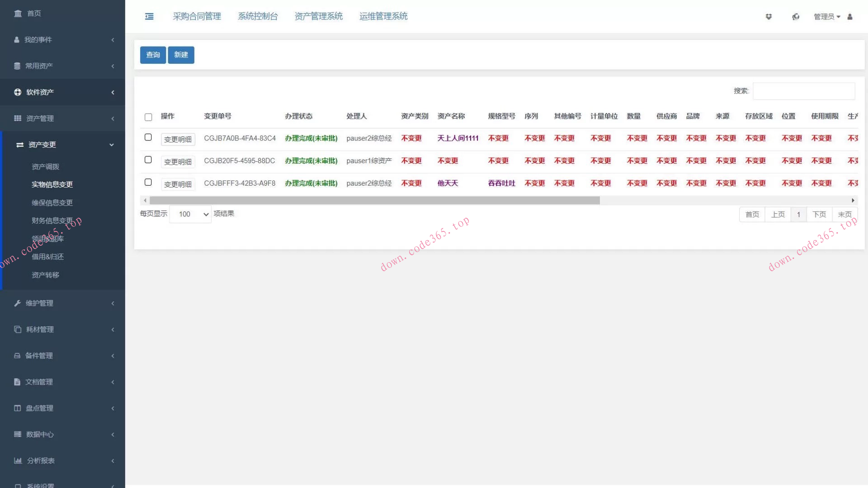868x488 pixels.
Task: Toggle the select-all checkbox in table header
Action: [148, 117]
